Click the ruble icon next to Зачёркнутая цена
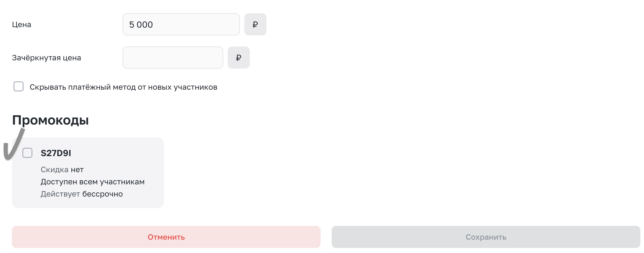The width and height of the screenshot is (644, 253). [x=238, y=58]
